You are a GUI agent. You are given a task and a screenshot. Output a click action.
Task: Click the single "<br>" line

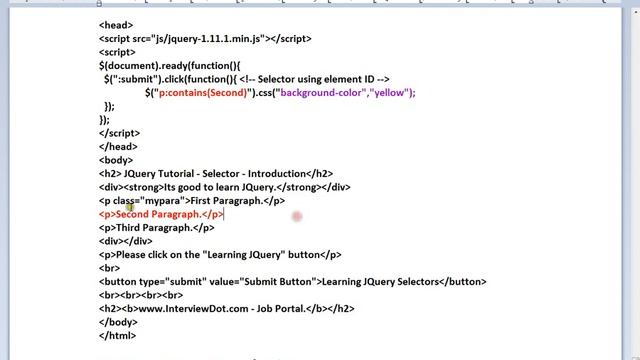tap(109, 268)
